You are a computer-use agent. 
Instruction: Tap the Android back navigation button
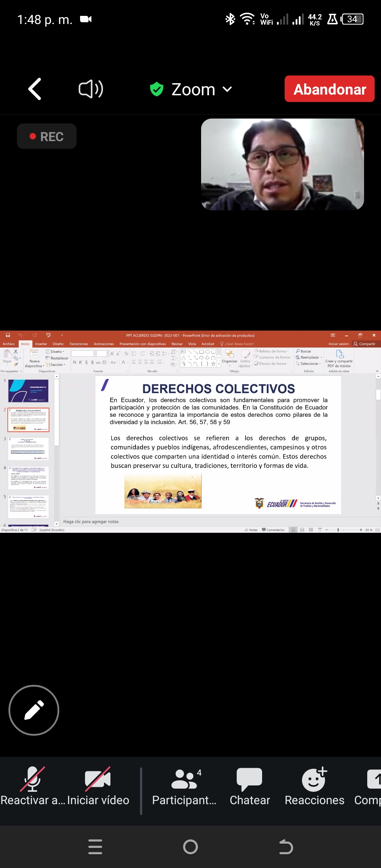click(x=286, y=846)
